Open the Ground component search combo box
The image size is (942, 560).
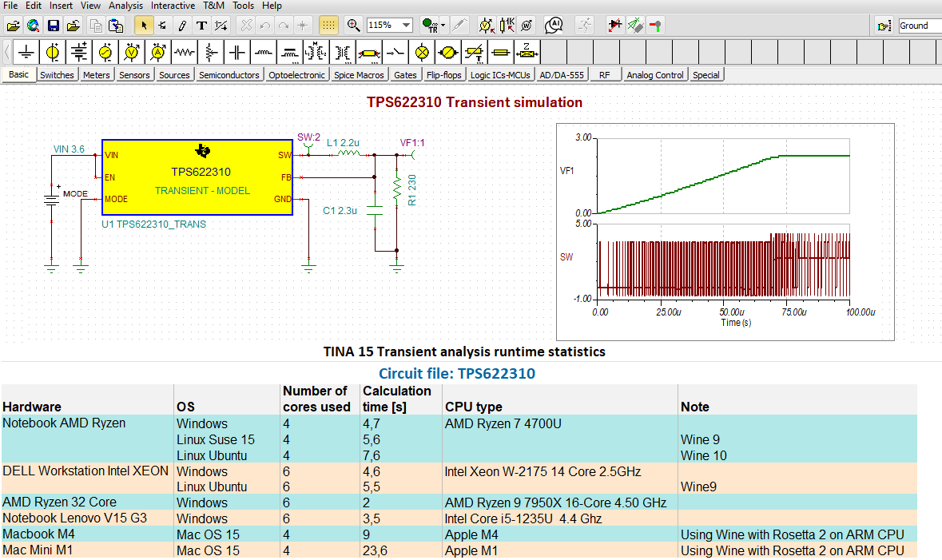pos(919,26)
